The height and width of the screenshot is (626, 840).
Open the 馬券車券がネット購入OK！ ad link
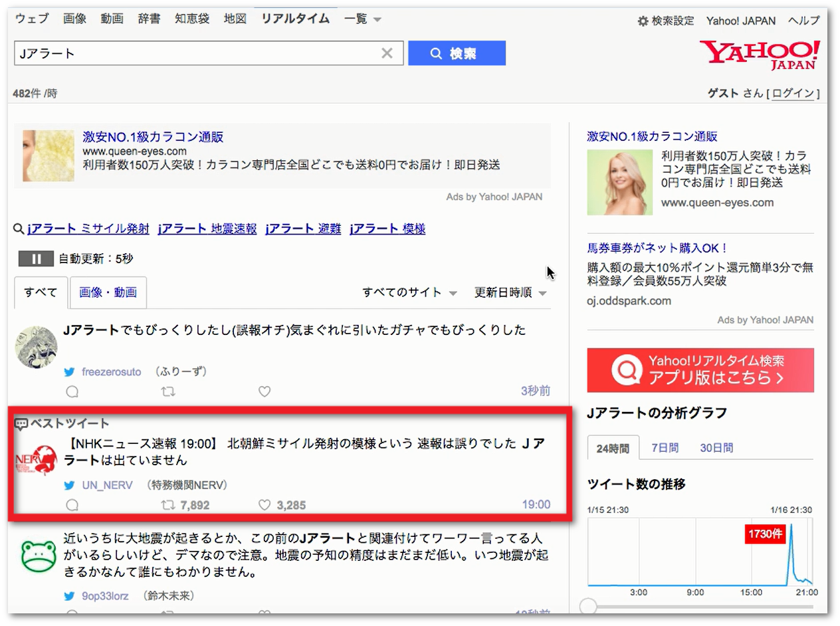[658, 249]
